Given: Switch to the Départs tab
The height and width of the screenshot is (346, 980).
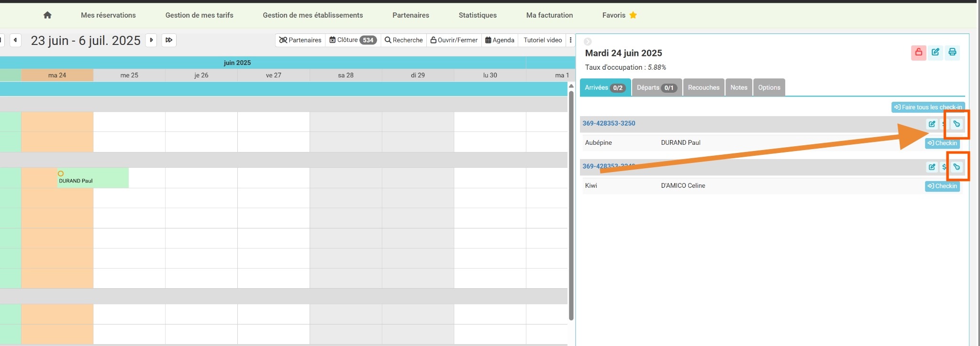Looking at the screenshot, I should pyautogui.click(x=657, y=87).
